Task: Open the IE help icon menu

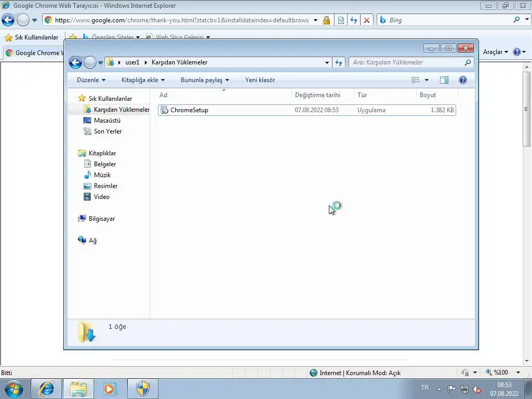Action: [x=519, y=52]
